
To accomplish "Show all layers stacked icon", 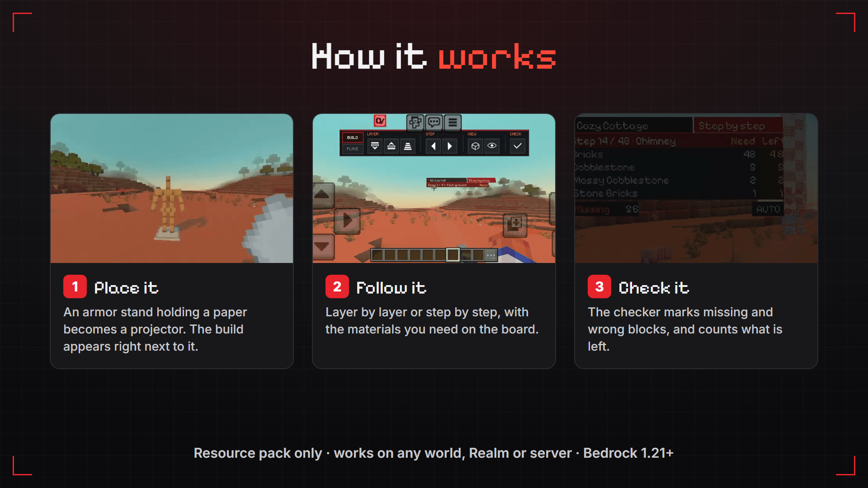I will pos(408,146).
